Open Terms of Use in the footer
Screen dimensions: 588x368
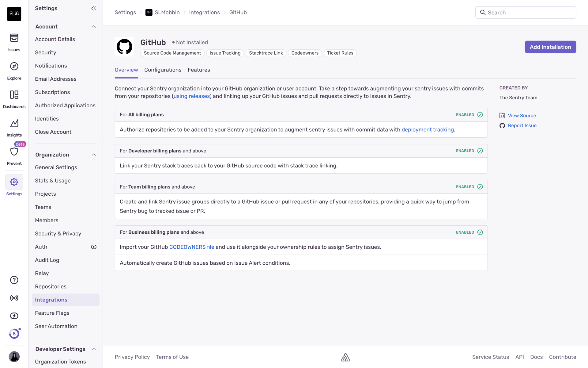coord(172,357)
